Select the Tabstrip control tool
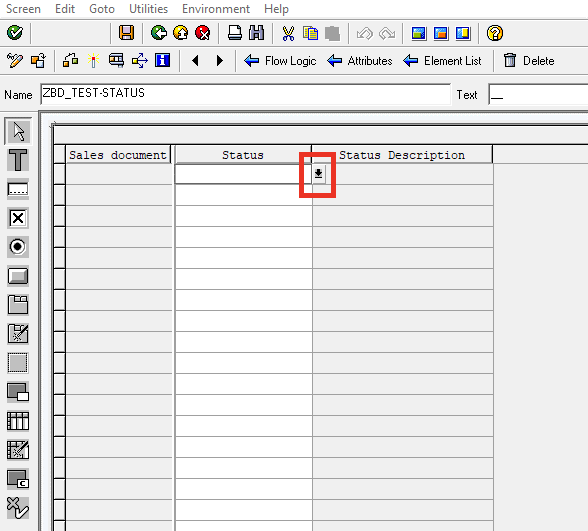Screen dimensions: 588x531 coord(18,304)
